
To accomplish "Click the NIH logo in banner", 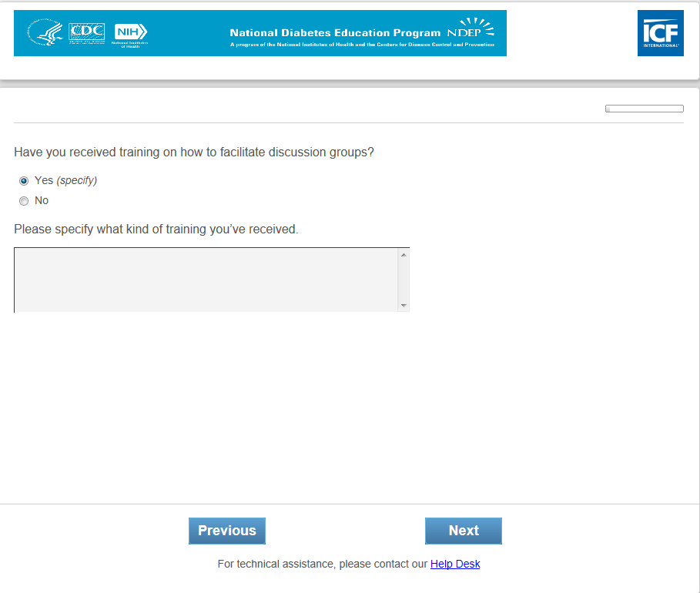I will coord(130,35).
